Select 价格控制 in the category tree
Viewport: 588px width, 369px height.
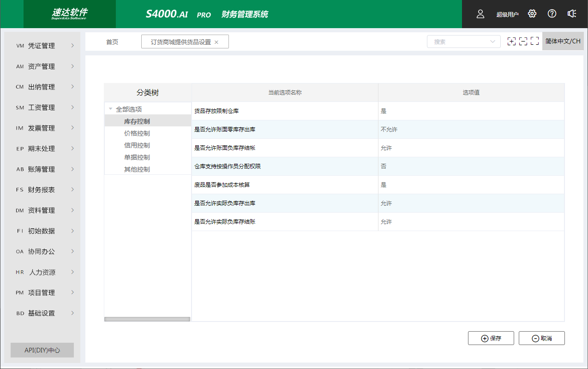[137, 133]
